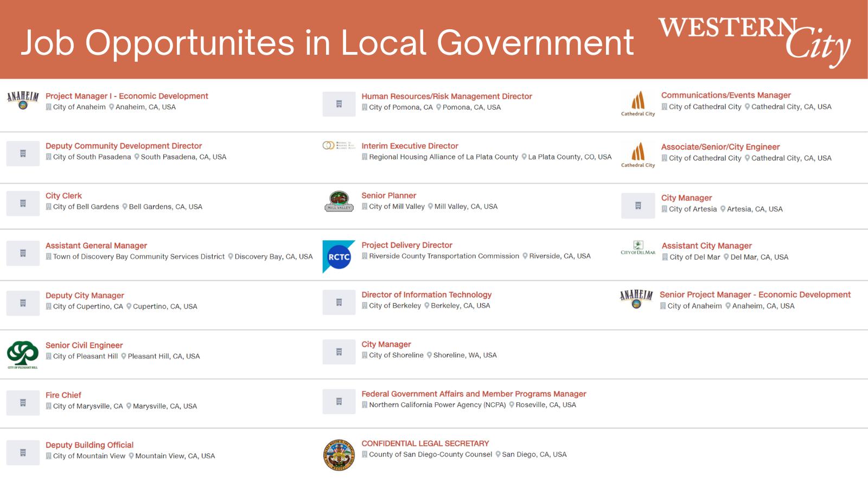Open the Senior Planner job
Viewport: 868px width, 488px height.
coord(389,195)
